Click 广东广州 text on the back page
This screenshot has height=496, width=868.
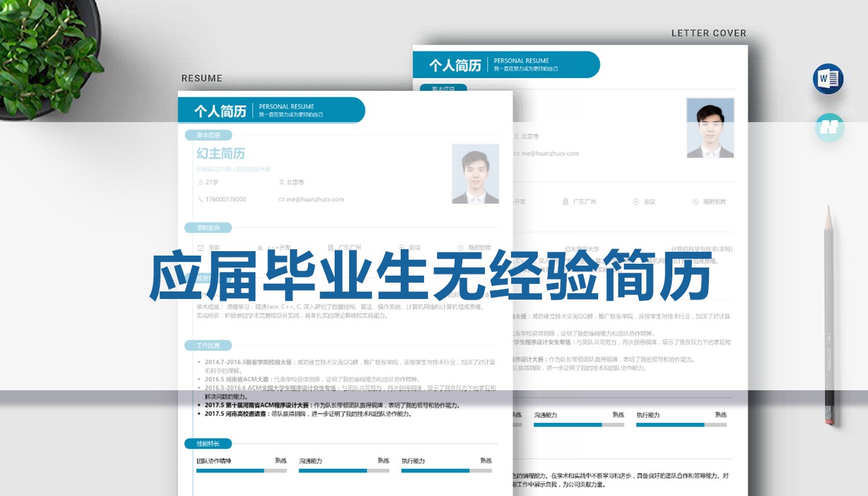[584, 202]
